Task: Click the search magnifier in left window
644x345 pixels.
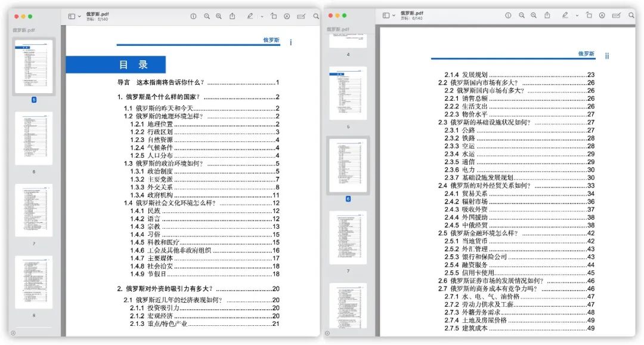Action: click(x=316, y=17)
